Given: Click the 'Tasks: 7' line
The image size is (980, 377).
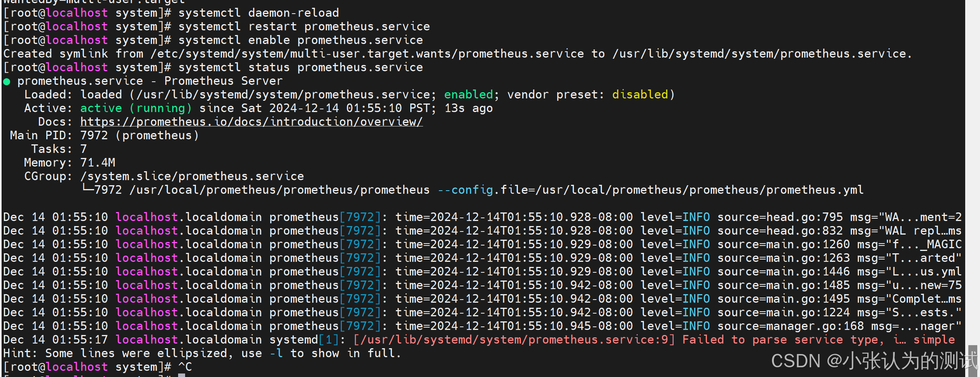Looking at the screenshot, I should [59, 149].
